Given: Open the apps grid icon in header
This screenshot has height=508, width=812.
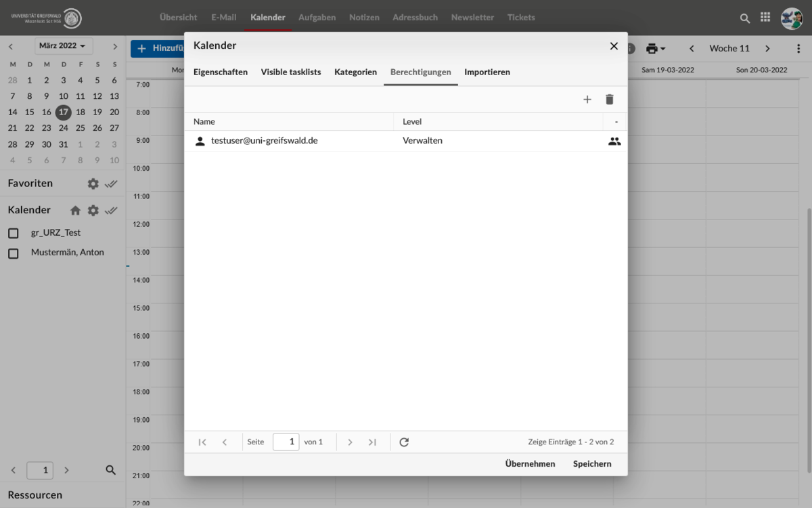Looking at the screenshot, I should (x=765, y=18).
